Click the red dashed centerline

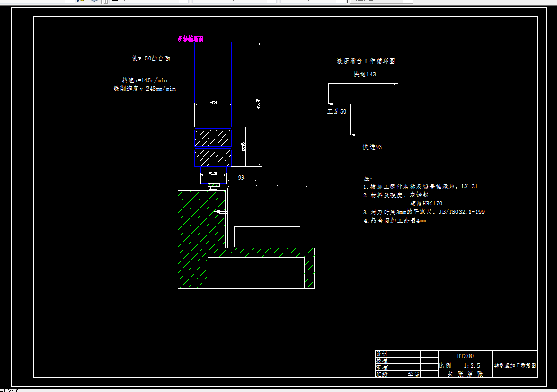213,117
